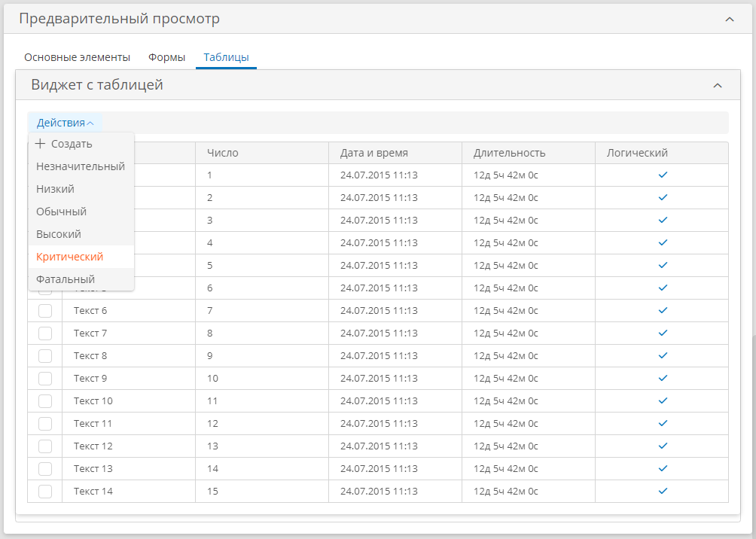Click the Текст 12 cell

129,446
